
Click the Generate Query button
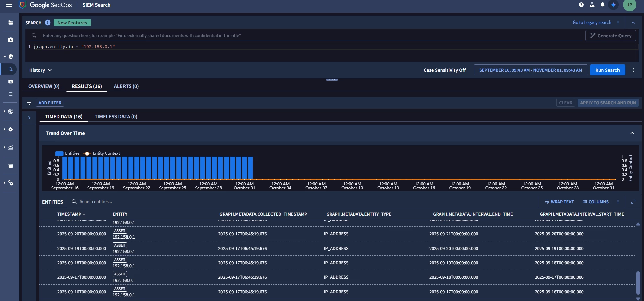point(610,36)
